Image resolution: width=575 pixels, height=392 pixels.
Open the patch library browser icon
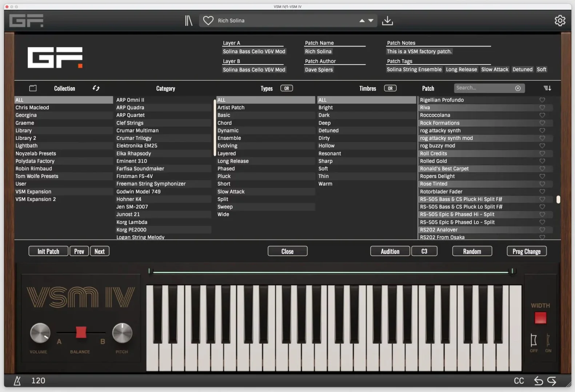188,21
